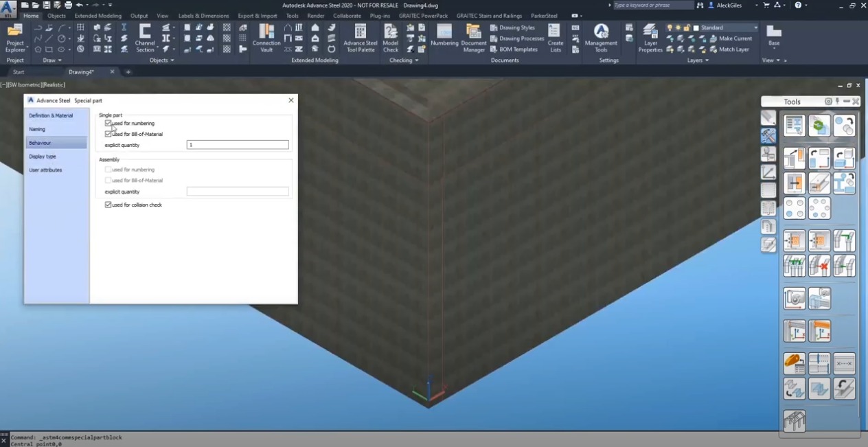Switch to the Extended Modeling ribbon tab

tap(98, 16)
